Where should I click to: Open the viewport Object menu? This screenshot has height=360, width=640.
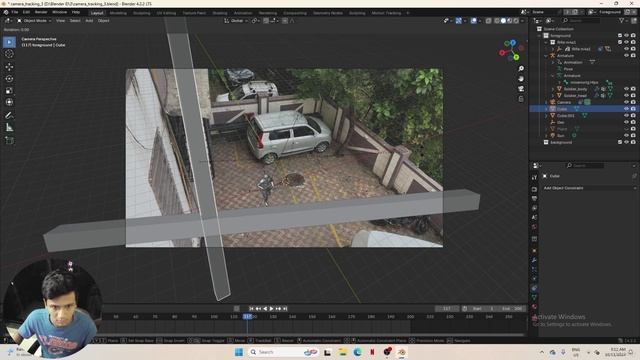[104, 20]
